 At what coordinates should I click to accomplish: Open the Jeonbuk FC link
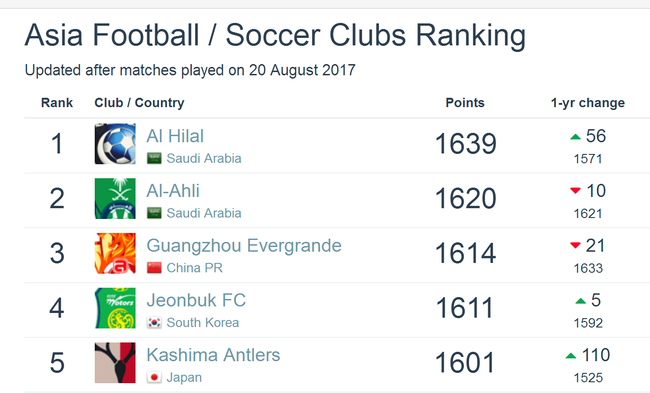point(196,300)
